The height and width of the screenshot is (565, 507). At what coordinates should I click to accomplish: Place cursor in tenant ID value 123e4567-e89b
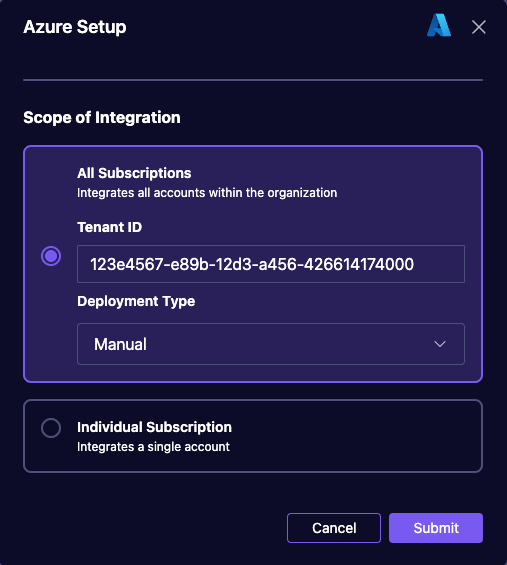coord(150,264)
